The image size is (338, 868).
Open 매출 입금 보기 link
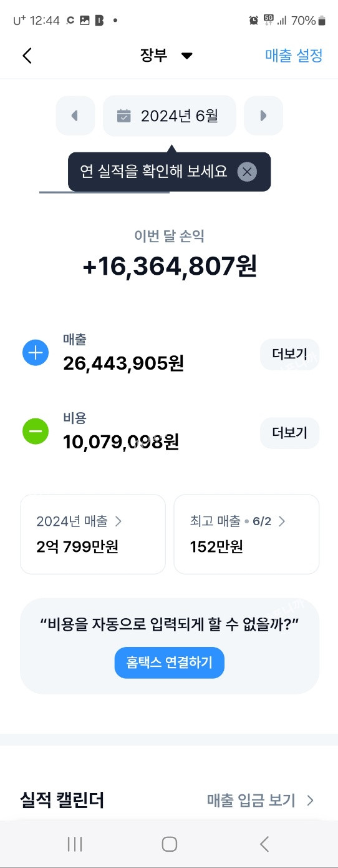[261, 801]
